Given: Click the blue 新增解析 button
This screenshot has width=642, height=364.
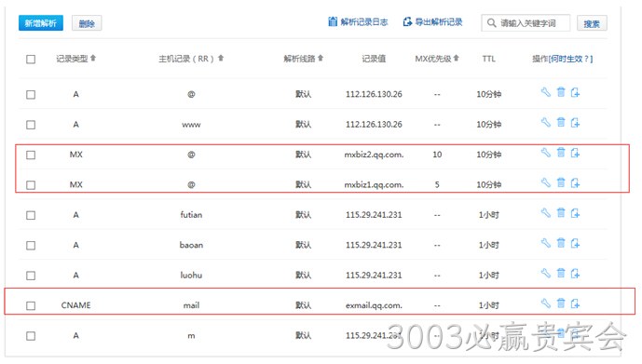Looking at the screenshot, I should 41,23.
